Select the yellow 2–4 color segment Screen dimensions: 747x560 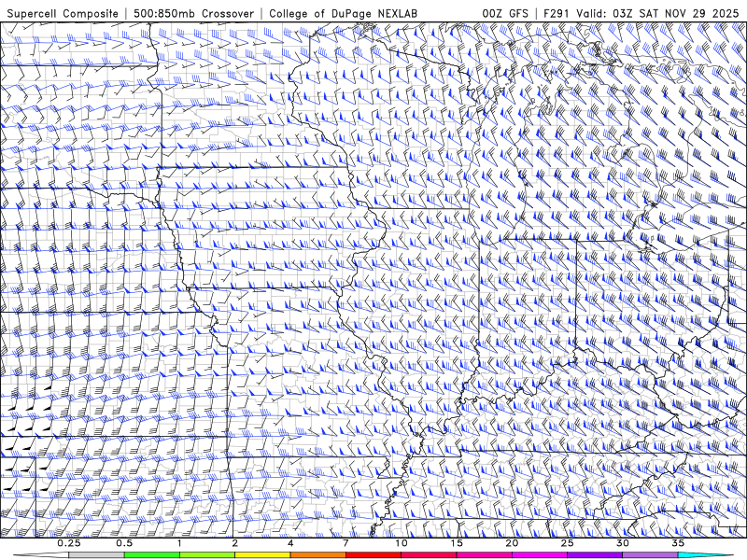(x=262, y=555)
